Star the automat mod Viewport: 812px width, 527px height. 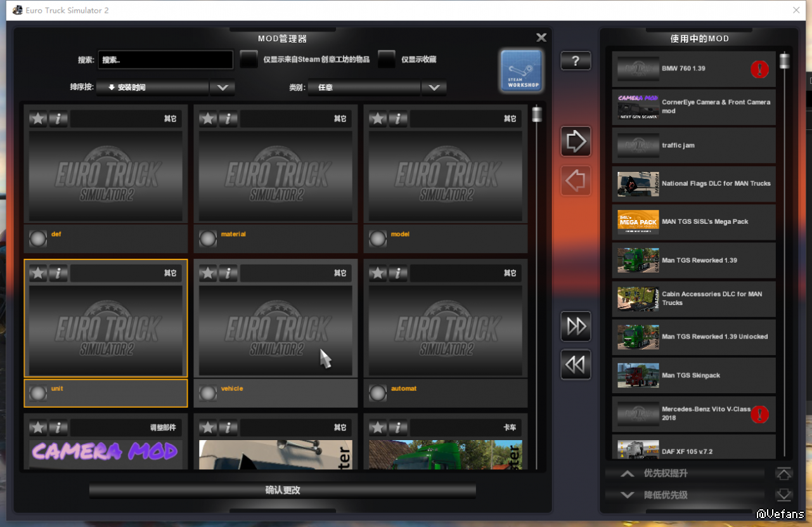378,273
